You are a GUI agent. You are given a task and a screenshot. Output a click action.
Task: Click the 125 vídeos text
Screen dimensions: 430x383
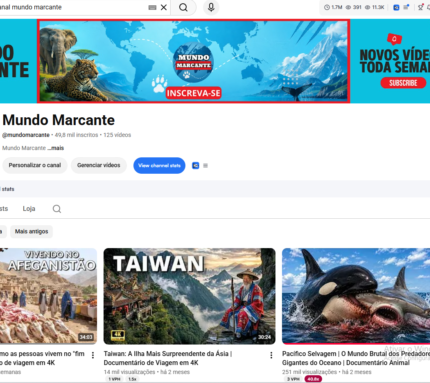117,135
